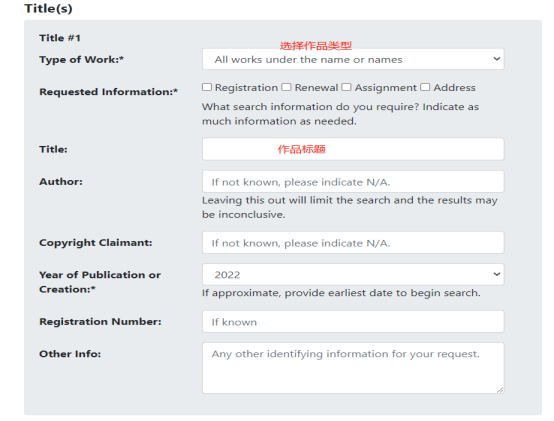Click the Other Info text area
This screenshot has height=421, width=554.
tap(353, 368)
